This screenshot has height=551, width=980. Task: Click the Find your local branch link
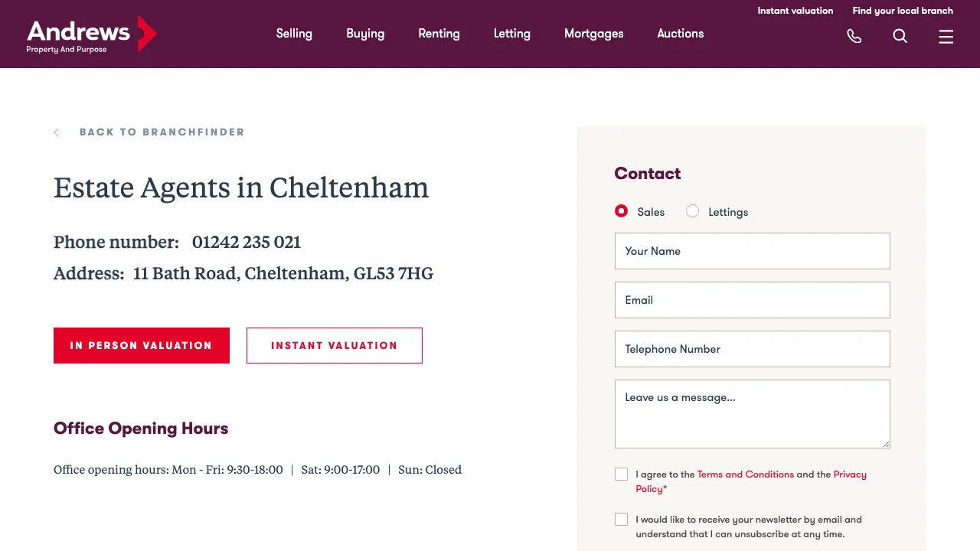pos(903,11)
